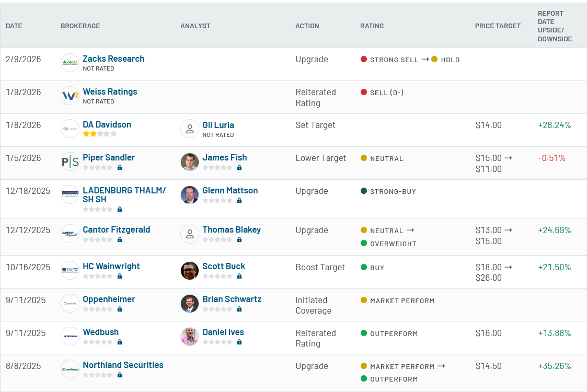The image size is (587, 392).
Task: Click lock icon under HC Wainwright
Action: [x=120, y=276]
